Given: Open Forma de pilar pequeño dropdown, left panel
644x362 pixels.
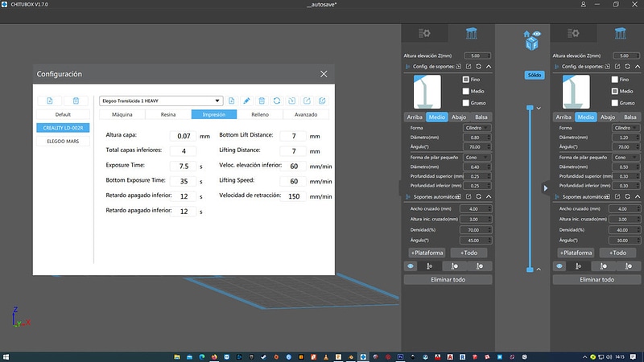Looking at the screenshot, I should coord(477,157).
